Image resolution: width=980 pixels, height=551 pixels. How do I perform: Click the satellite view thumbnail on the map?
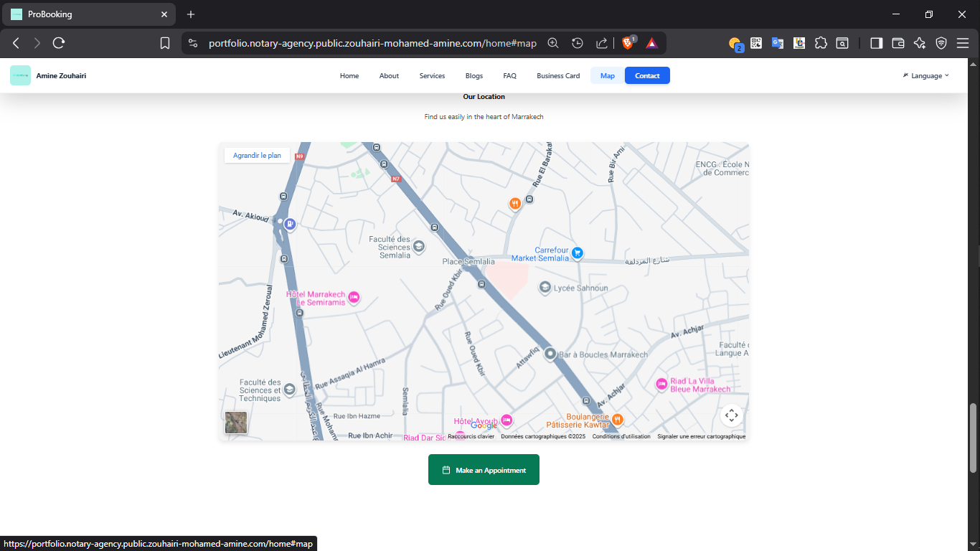pos(237,423)
